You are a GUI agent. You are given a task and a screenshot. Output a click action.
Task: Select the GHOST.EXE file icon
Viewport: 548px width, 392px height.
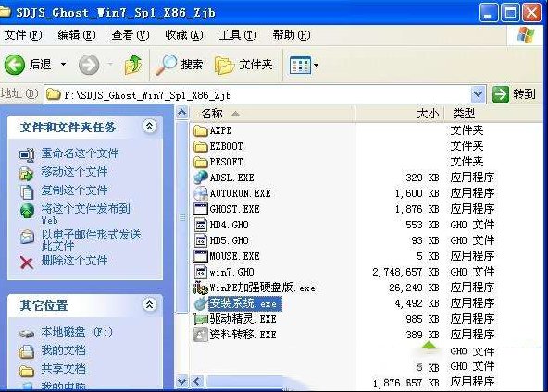(x=201, y=209)
